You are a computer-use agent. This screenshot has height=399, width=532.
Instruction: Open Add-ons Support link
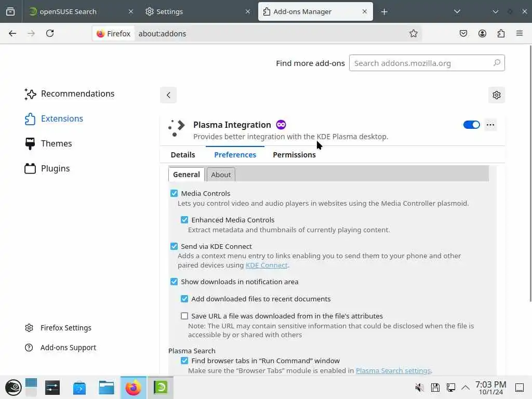tap(61, 348)
